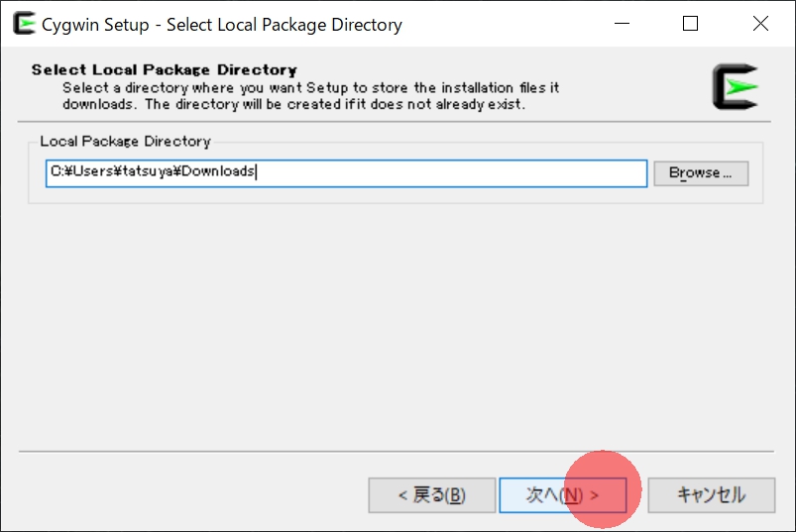Click the description text about installation files
The width and height of the screenshot is (796, 532).
(x=310, y=96)
